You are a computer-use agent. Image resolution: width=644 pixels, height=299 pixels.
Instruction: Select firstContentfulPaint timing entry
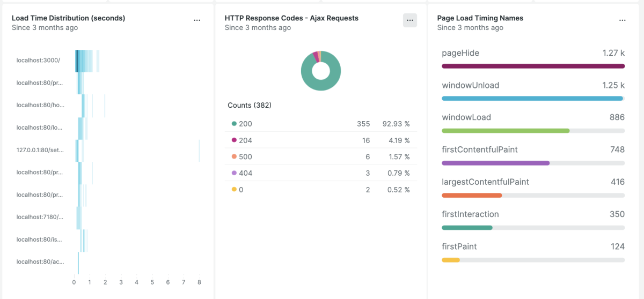point(479,149)
